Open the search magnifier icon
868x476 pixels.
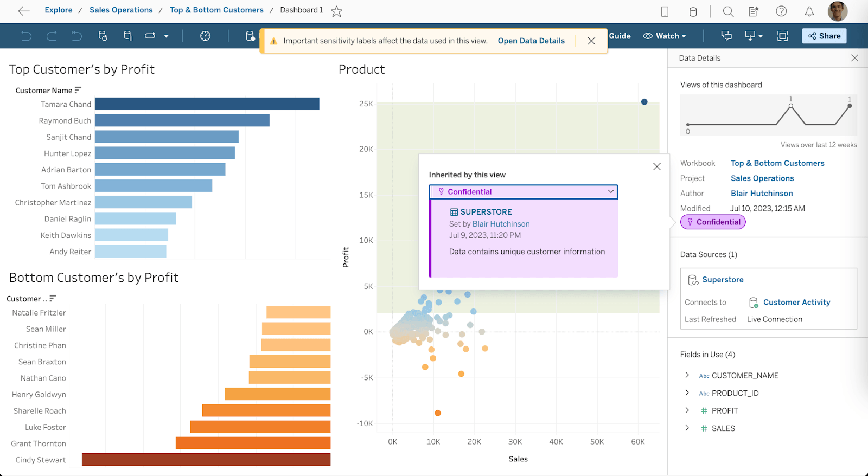click(728, 11)
